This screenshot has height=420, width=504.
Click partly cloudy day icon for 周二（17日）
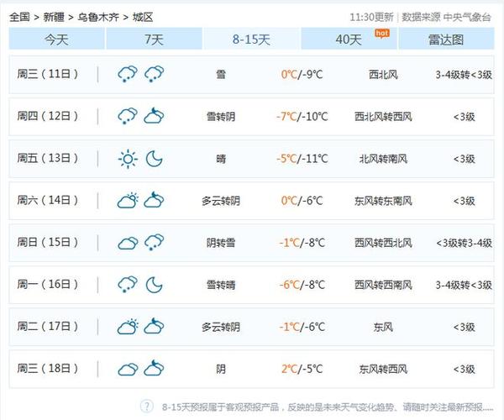point(128,327)
